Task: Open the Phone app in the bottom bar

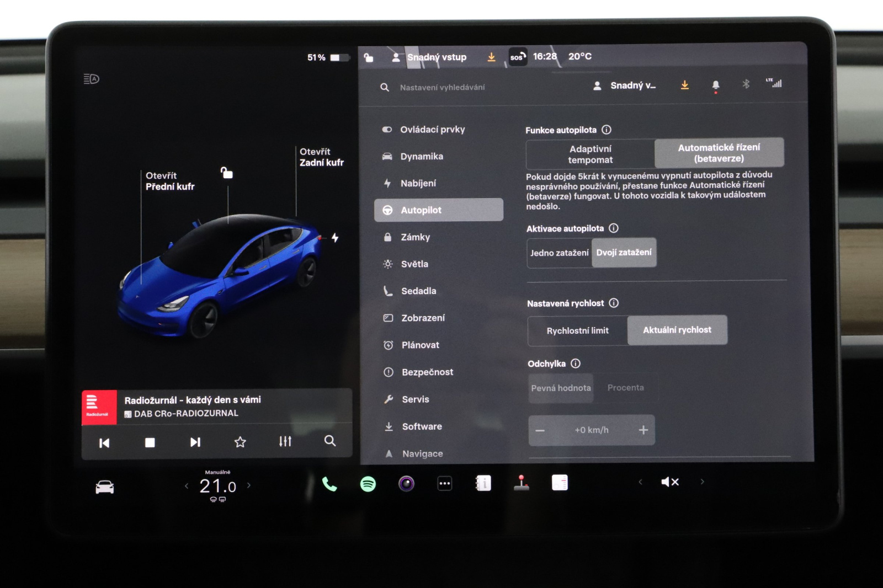Action: (x=329, y=484)
